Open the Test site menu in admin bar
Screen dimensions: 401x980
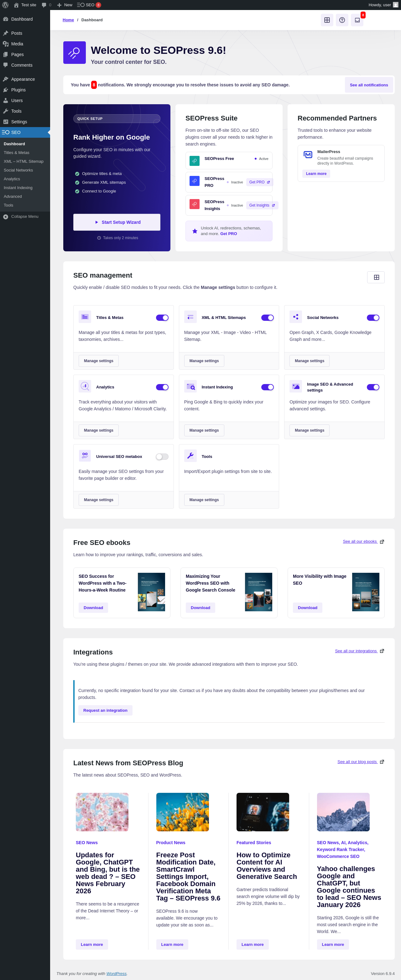point(25,5)
